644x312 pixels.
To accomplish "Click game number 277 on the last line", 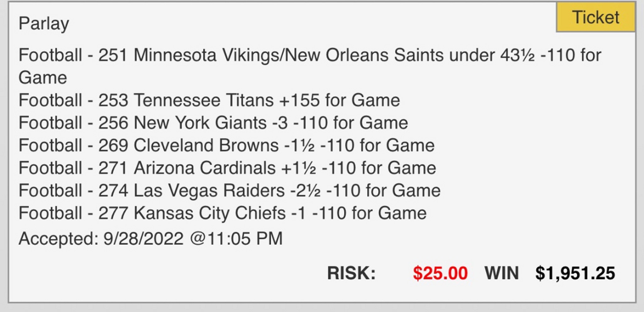I will click(113, 213).
